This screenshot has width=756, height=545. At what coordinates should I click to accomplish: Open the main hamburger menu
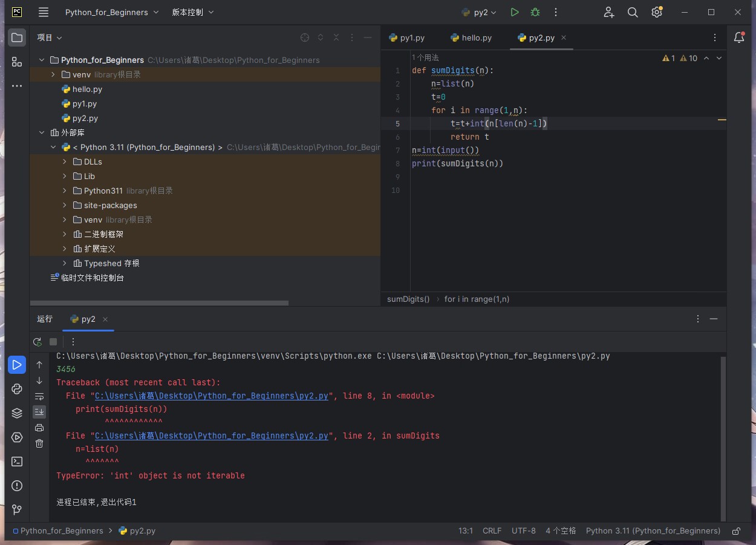44,12
